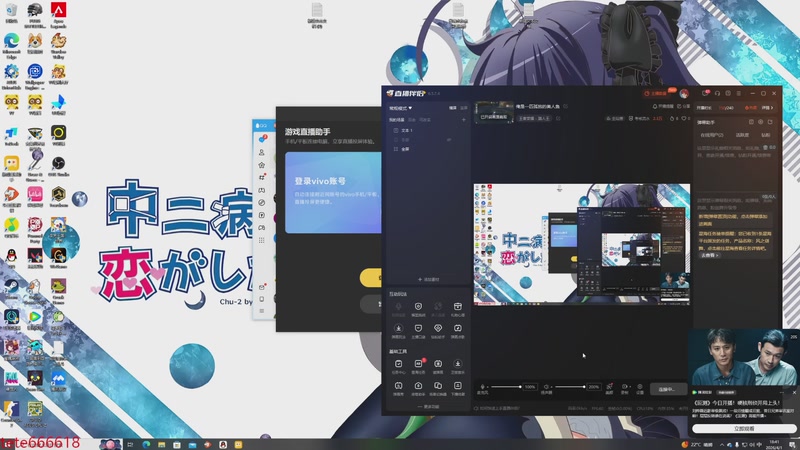This screenshot has width=800, height=450.
Task: Click the Edge icon on the taskbar
Action: point(146,445)
